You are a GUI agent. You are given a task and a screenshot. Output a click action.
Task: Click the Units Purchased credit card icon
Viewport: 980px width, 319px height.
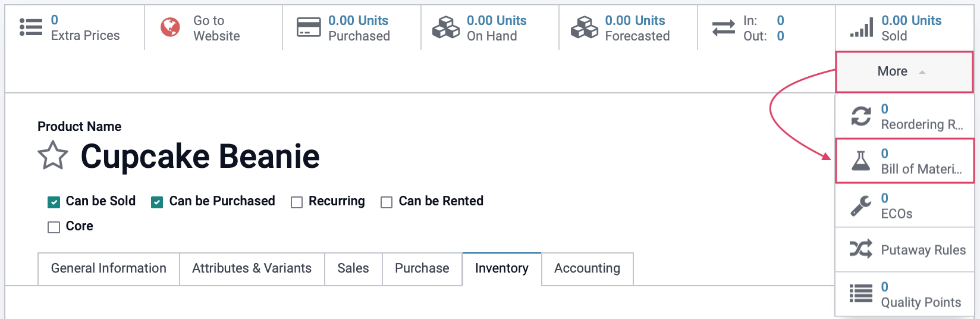(x=309, y=27)
